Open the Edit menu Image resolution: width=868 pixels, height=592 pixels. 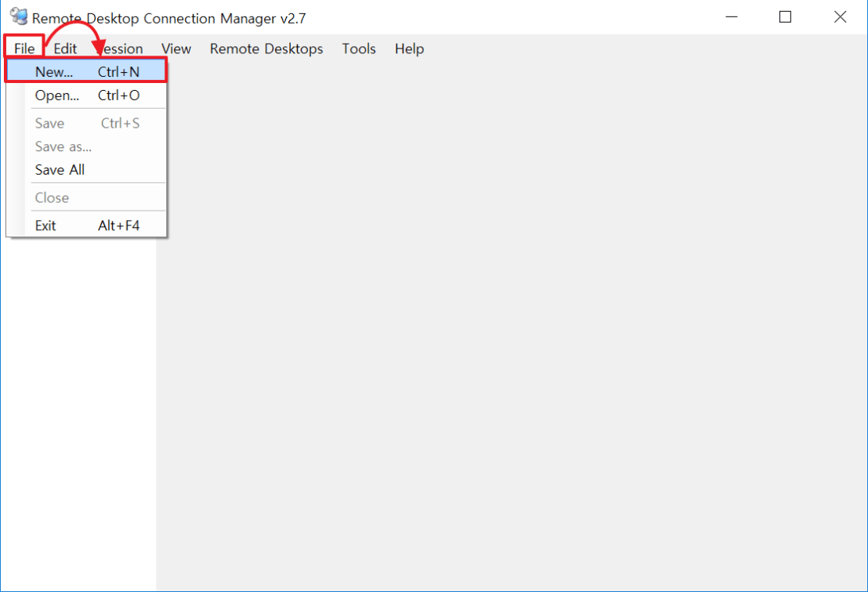65,49
